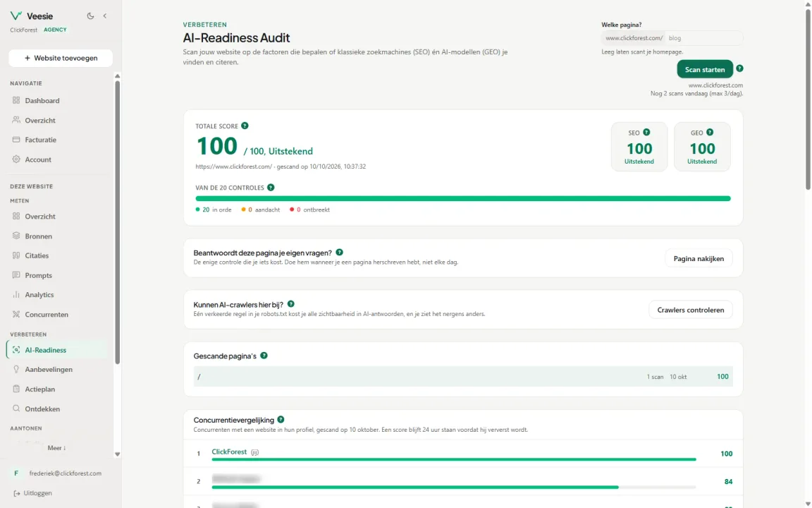Open the Aanbevelingen lightbulb icon
812x508 pixels.
16,369
